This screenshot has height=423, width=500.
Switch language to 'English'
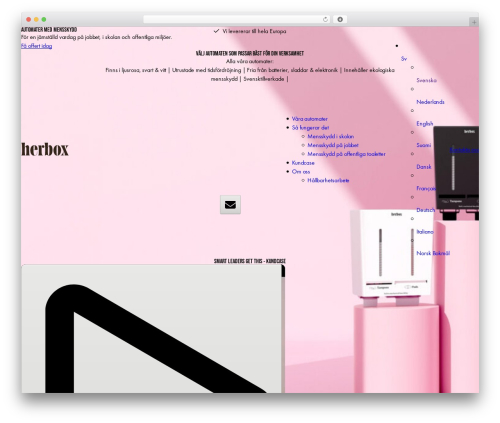[425, 123]
